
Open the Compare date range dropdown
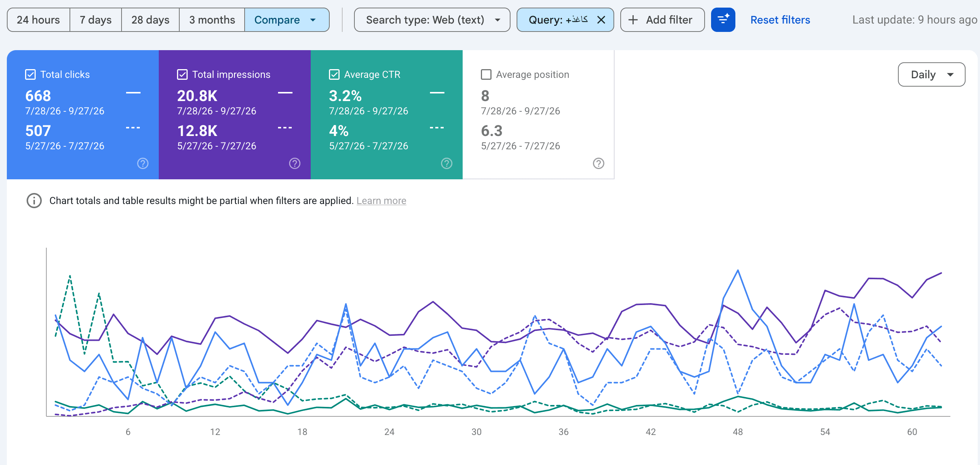coord(287,20)
